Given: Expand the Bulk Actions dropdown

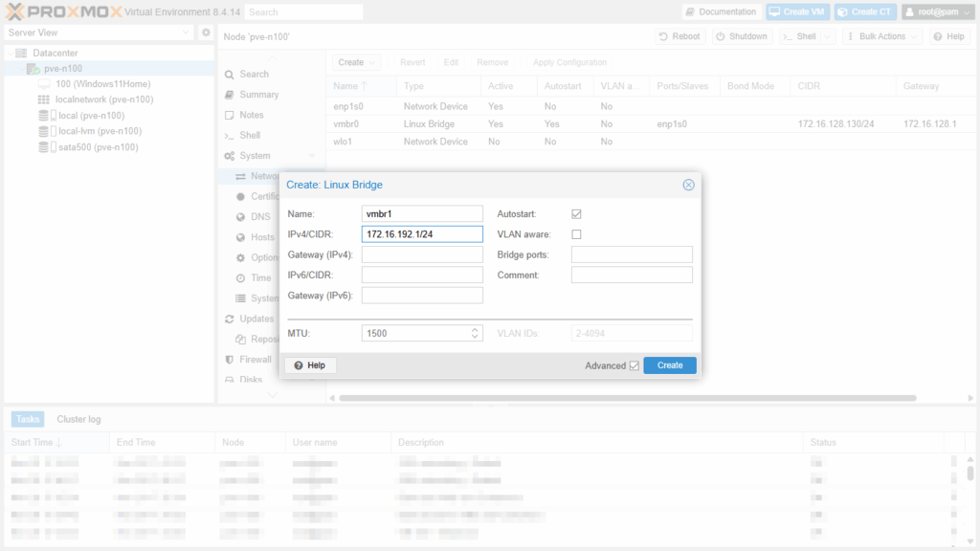Looking at the screenshot, I should 882,36.
